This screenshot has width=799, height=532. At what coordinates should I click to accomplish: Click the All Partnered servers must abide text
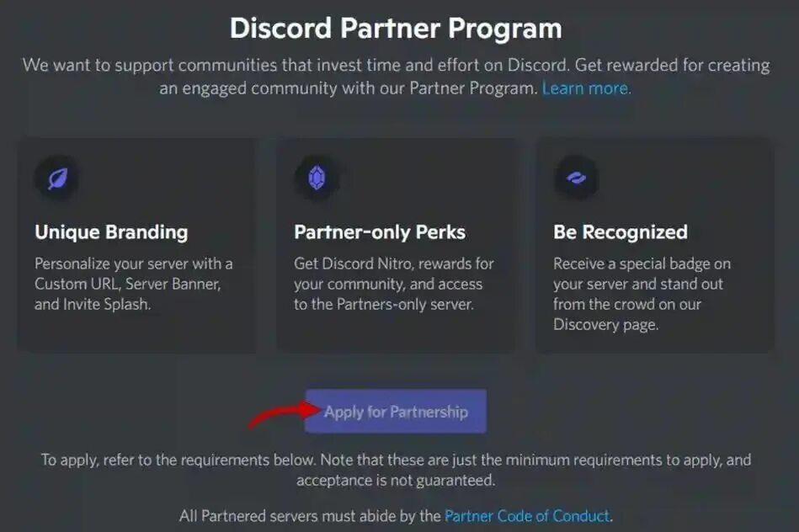click(x=310, y=516)
